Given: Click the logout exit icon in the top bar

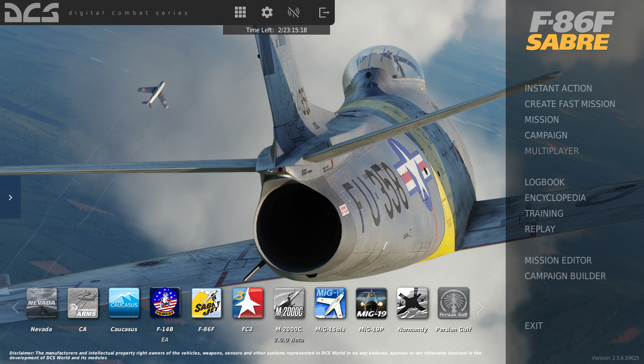Looking at the screenshot, I should tap(324, 12).
